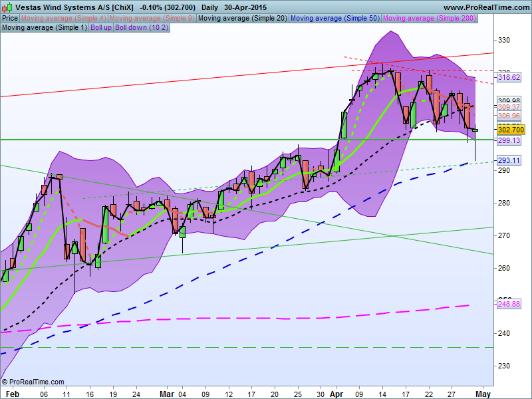This screenshot has height=399, width=532.
Task: Select the Price indicator label
Action: click(x=10, y=19)
